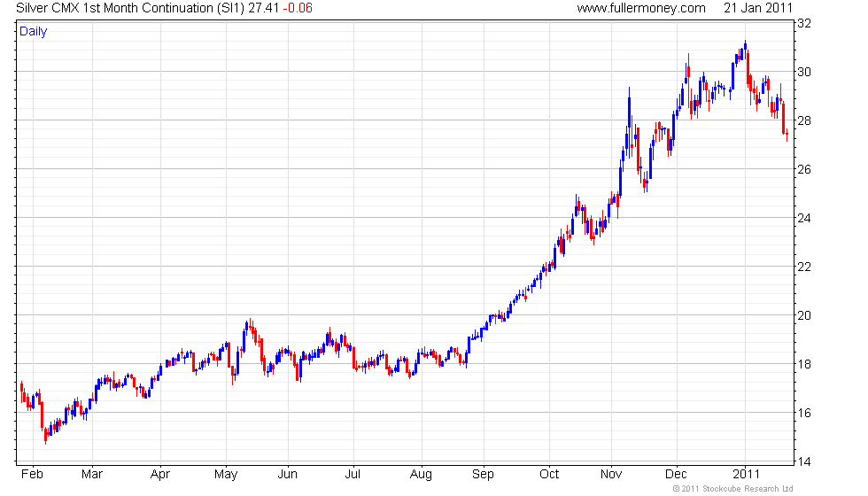
Task: Click the 'Jul' label on the time axis
Action: 353,475
